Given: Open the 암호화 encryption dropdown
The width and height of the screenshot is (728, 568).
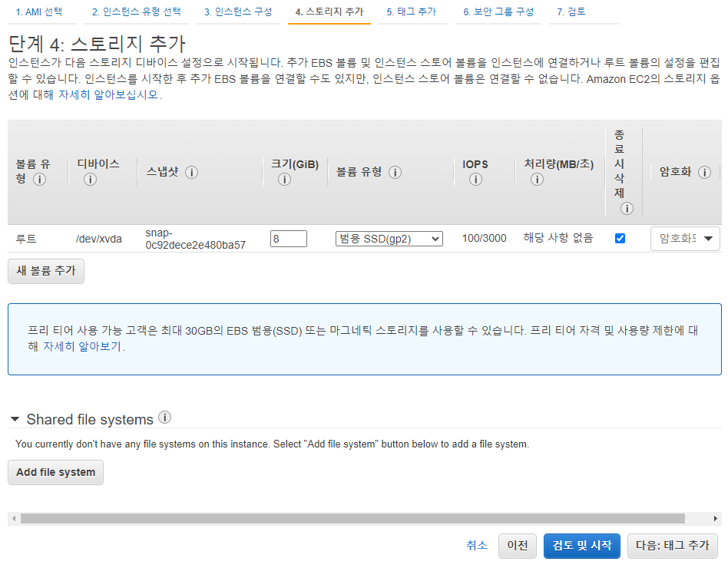Looking at the screenshot, I should 685,239.
